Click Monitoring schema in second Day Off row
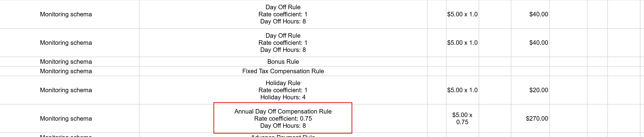This screenshot has width=644, height=137. tap(66, 43)
